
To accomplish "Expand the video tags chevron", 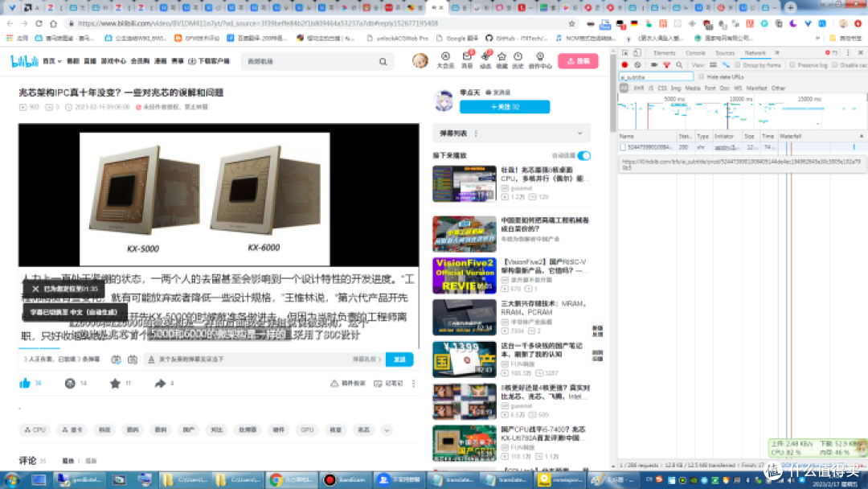I will pos(387,429).
